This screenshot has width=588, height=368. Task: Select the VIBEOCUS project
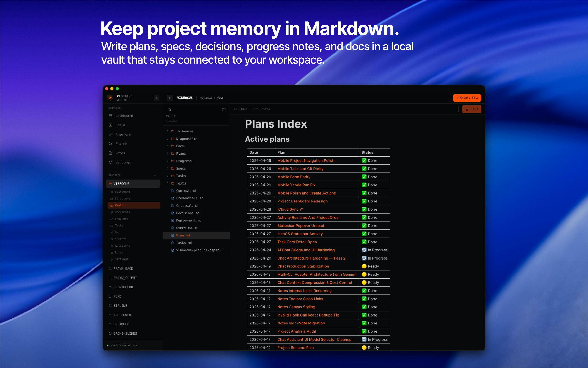[133, 184]
